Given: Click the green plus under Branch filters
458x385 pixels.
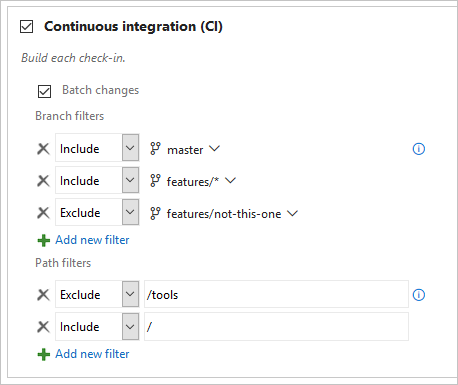Looking at the screenshot, I should pos(44,240).
